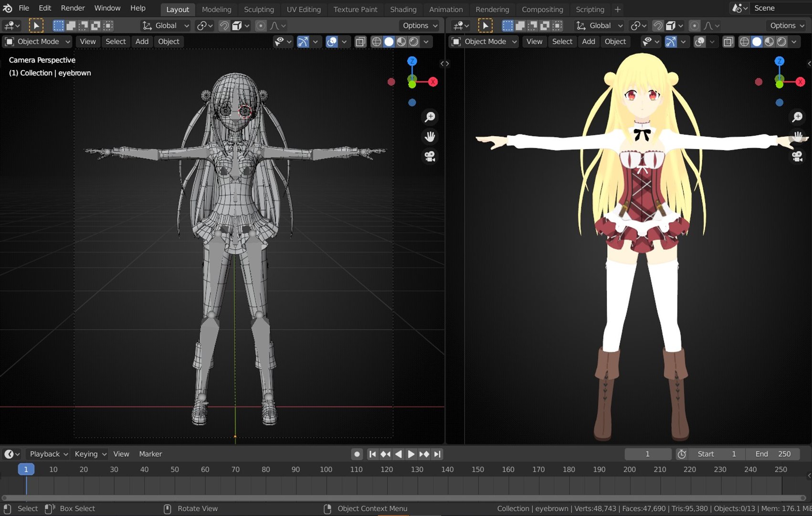Open pivot point dropdown in left viewport
812x516 pixels.
(205, 25)
